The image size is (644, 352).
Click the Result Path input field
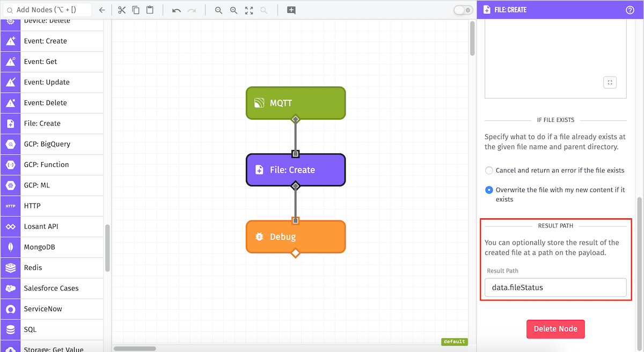pos(555,287)
